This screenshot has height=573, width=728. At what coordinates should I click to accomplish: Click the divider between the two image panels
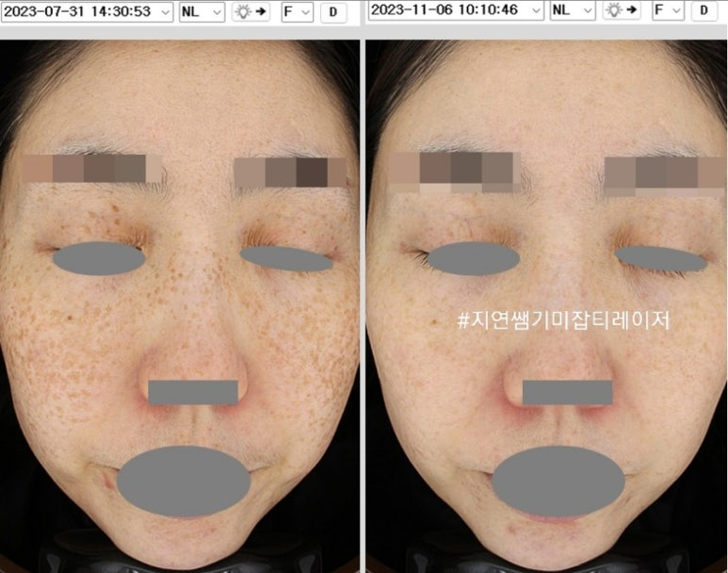tap(362, 302)
